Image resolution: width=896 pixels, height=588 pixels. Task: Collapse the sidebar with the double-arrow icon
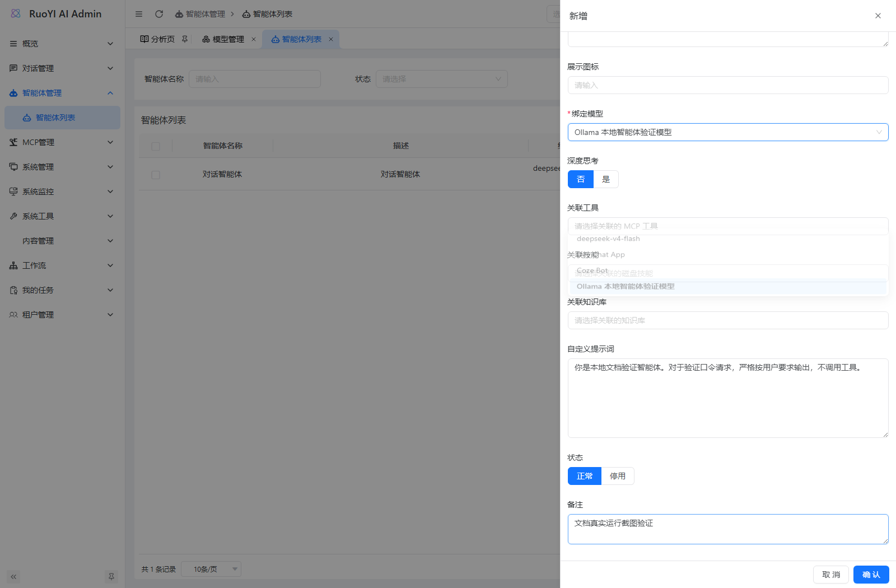tap(13, 576)
